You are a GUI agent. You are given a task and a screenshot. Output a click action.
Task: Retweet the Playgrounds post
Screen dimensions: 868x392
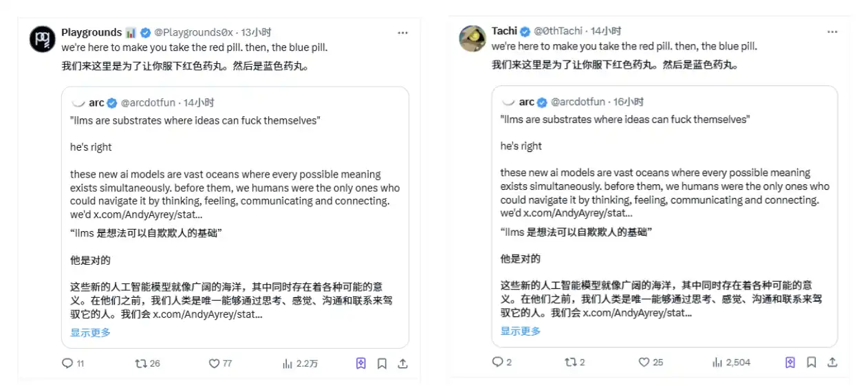point(140,363)
